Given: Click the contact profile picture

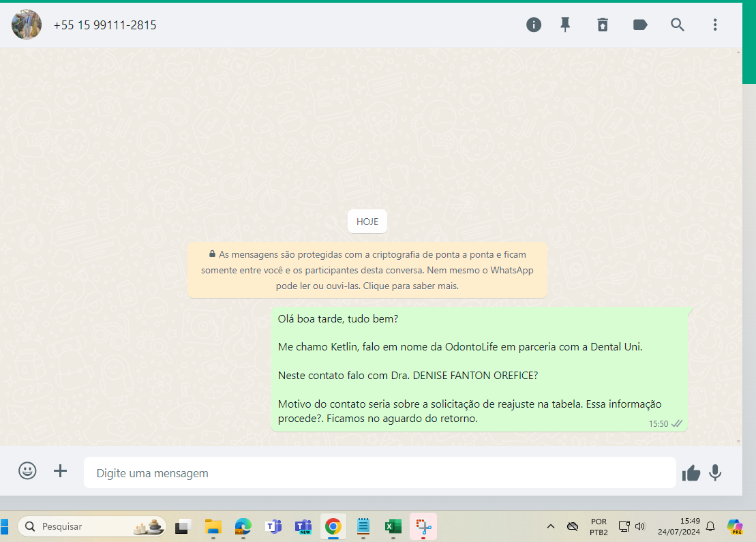Looking at the screenshot, I should click(x=27, y=25).
